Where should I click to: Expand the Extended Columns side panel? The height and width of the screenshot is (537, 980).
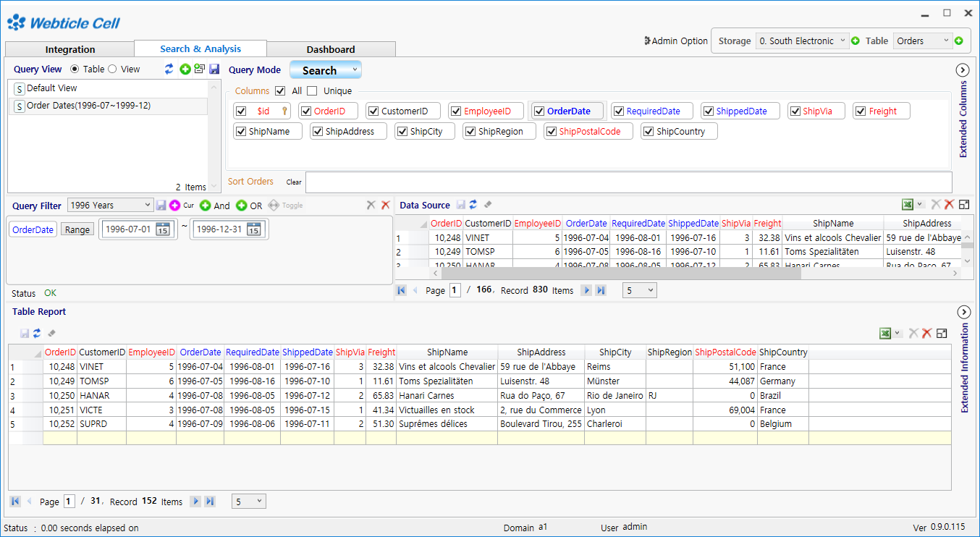[x=963, y=70]
